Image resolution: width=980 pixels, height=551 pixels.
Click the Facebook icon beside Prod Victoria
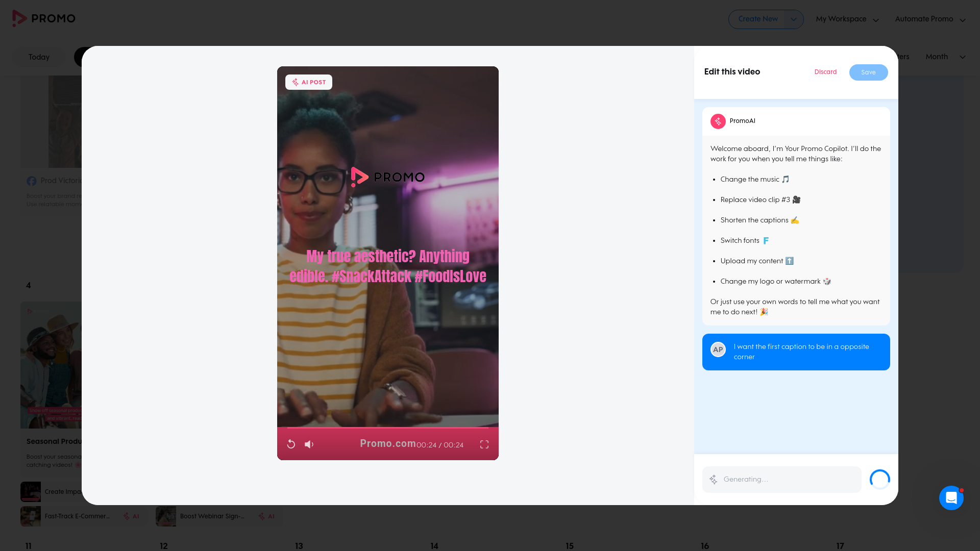[x=32, y=181]
